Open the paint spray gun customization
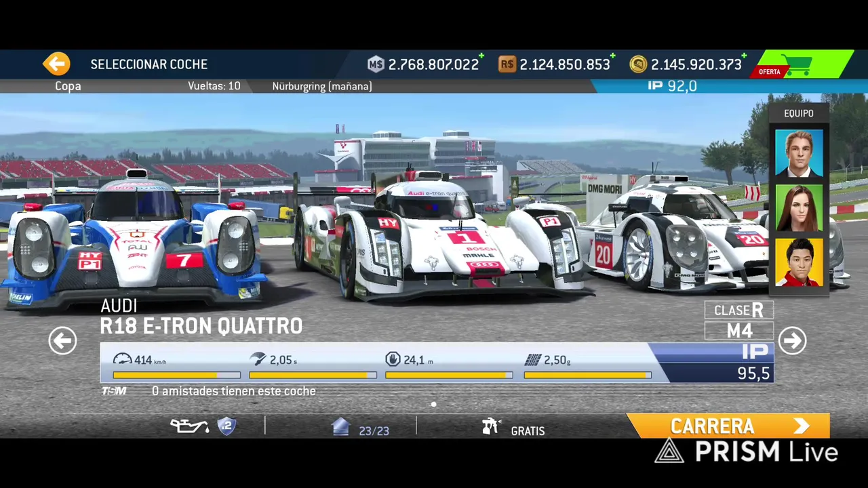 (x=490, y=426)
